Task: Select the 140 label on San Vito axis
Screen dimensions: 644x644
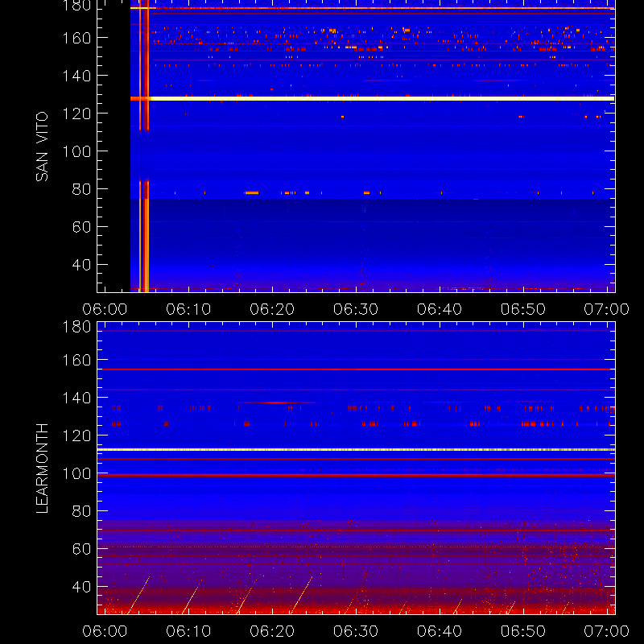Action: [76, 76]
